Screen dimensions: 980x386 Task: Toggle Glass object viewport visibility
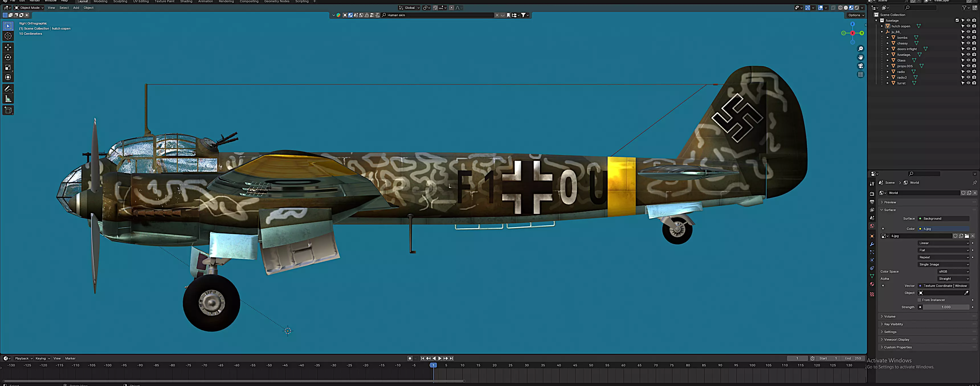pos(969,60)
